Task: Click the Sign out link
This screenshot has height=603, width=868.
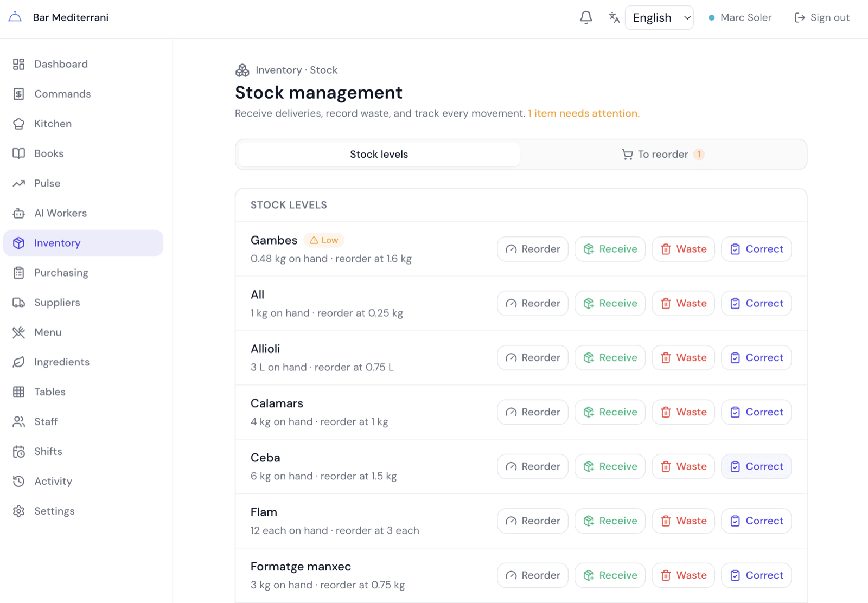Action: 822,17
